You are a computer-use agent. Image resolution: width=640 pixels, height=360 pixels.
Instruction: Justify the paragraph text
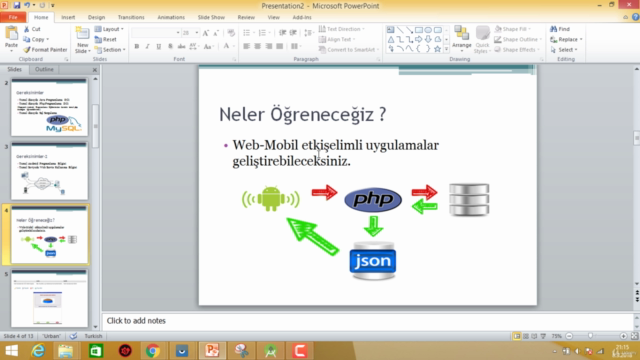click(280, 47)
